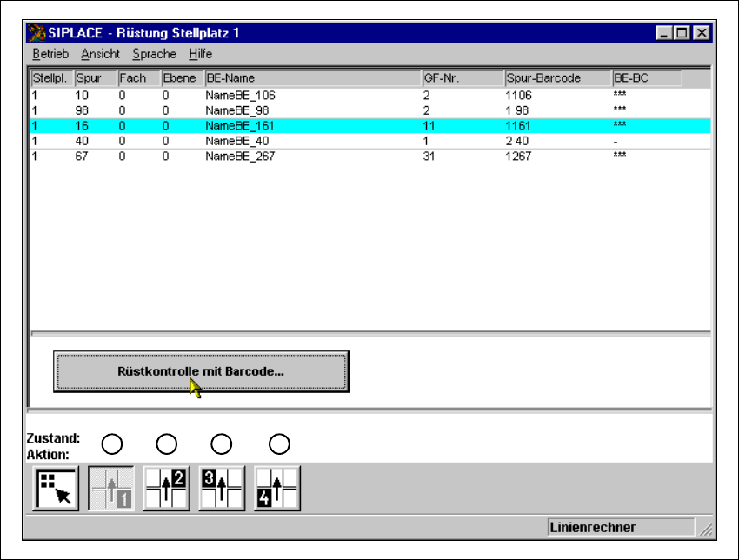Click the fourth Zustand status circle
The height and width of the screenshot is (560, 739).
pos(278,443)
